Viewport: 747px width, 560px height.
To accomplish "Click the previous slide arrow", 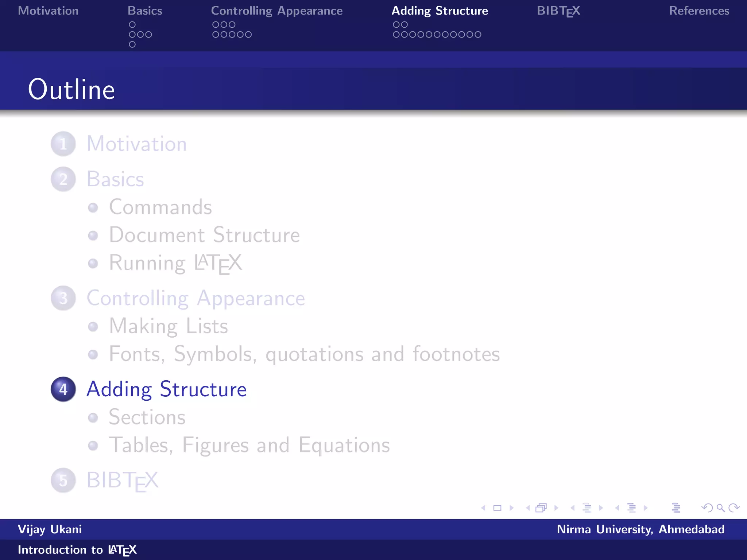I will tap(483, 508).
